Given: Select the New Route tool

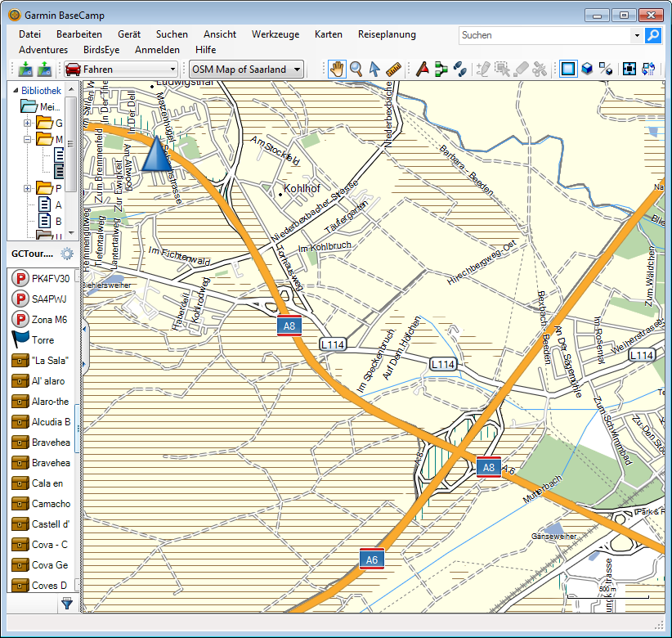Looking at the screenshot, I should click(441, 69).
